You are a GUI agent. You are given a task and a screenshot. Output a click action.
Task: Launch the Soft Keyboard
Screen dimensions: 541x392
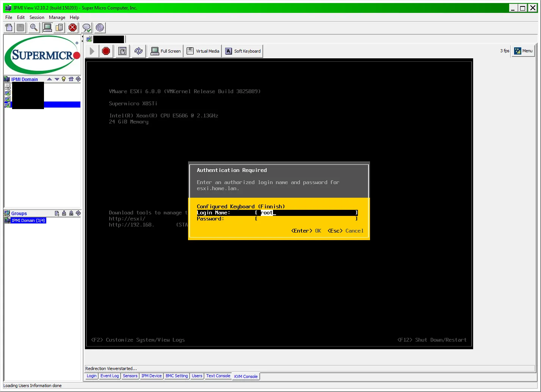242,51
